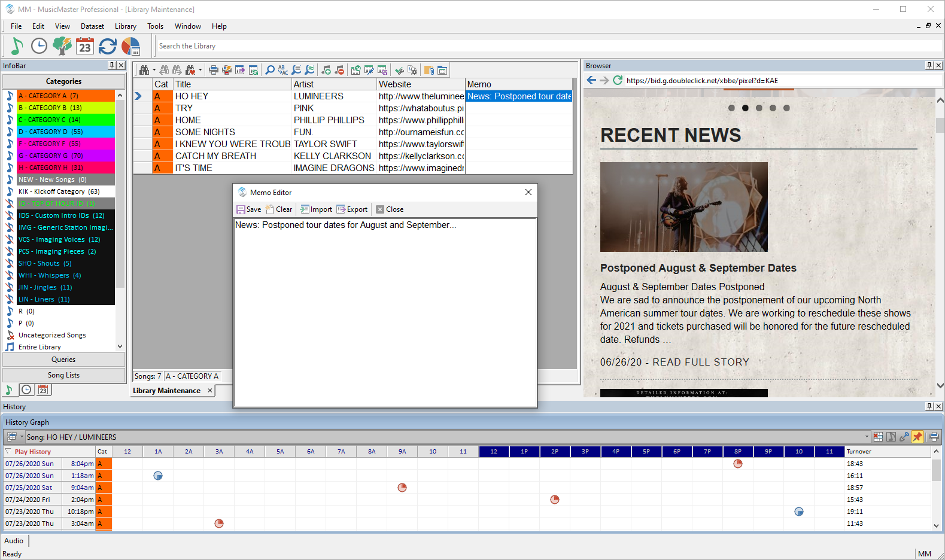Open the green music note Library icon
945x560 pixels.
17,46
